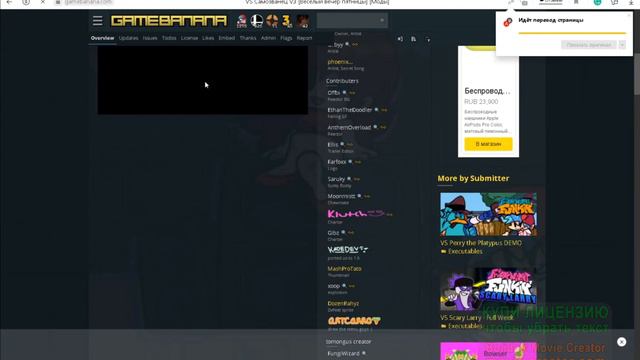This screenshot has height=360, width=640.
Task: Switch to the Issues tab
Action: coord(150,38)
